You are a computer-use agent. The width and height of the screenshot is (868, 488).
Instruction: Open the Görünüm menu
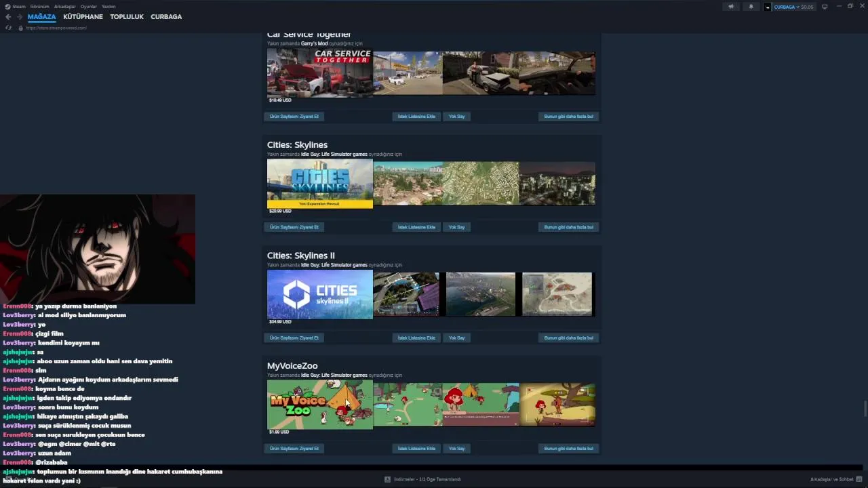click(39, 7)
